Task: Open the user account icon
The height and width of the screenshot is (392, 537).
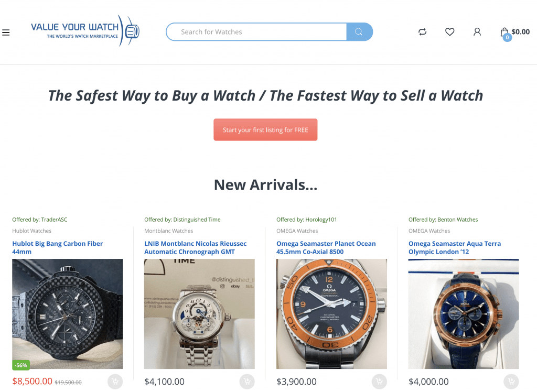Action: 477,32
